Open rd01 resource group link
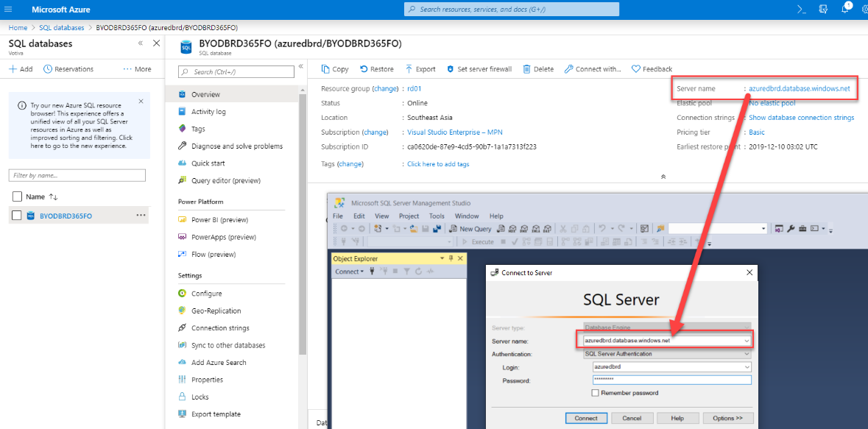This screenshot has width=868, height=429. 415,88
